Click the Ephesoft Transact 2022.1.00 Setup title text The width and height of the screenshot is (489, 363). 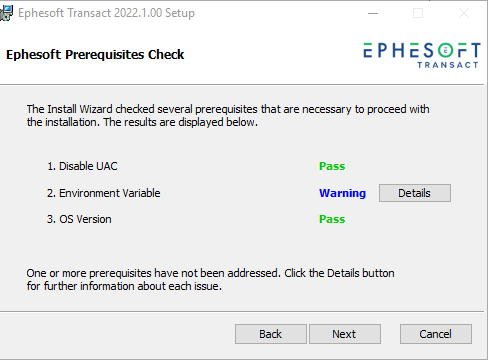click(x=106, y=13)
